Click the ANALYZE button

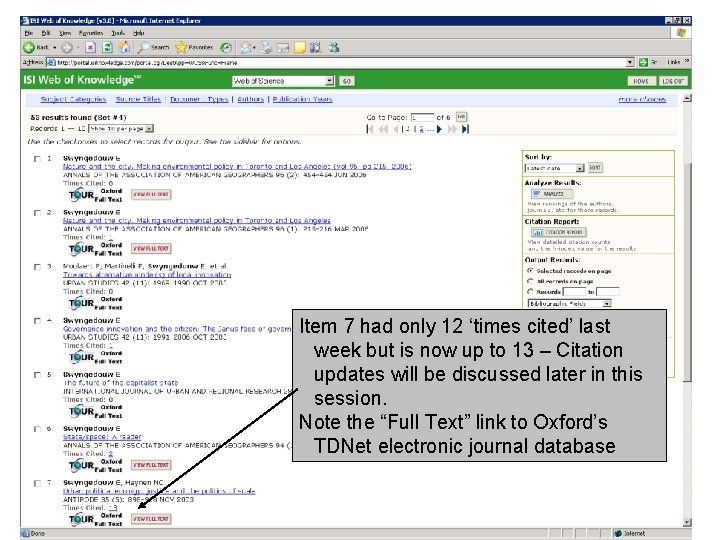pyautogui.click(x=552, y=194)
